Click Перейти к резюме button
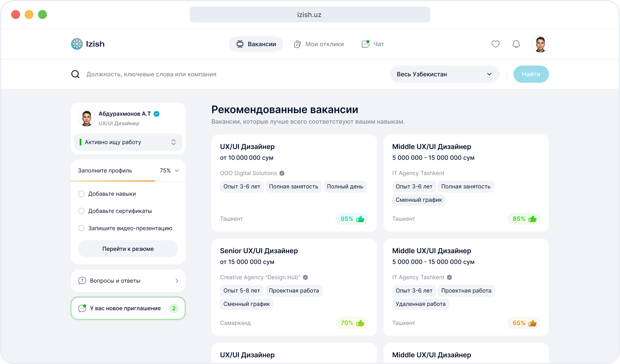This screenshot has height=364, width=620. tap(128, 249)
